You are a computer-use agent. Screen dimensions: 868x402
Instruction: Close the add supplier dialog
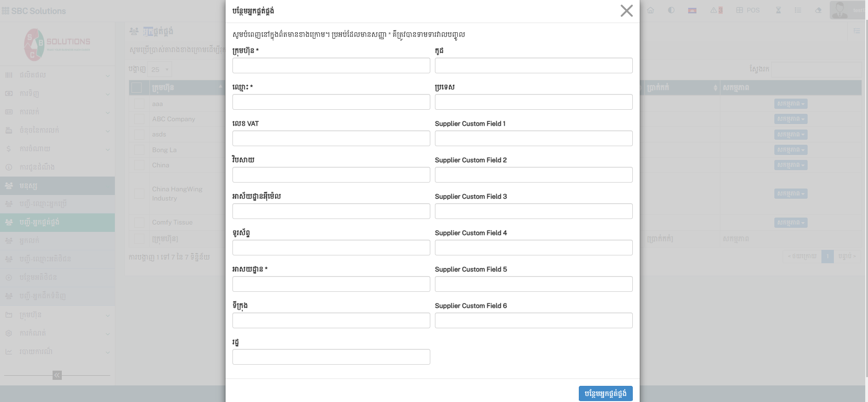coord(626,11)
